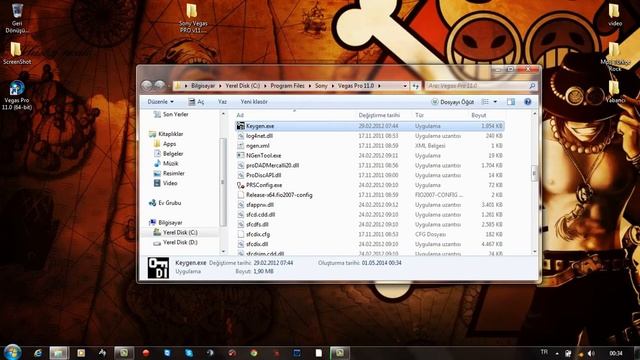Viewport: 640px width, 360px height.
Task: Select the ScreenShot folder on the desktop
Action: tap(17, 53)
